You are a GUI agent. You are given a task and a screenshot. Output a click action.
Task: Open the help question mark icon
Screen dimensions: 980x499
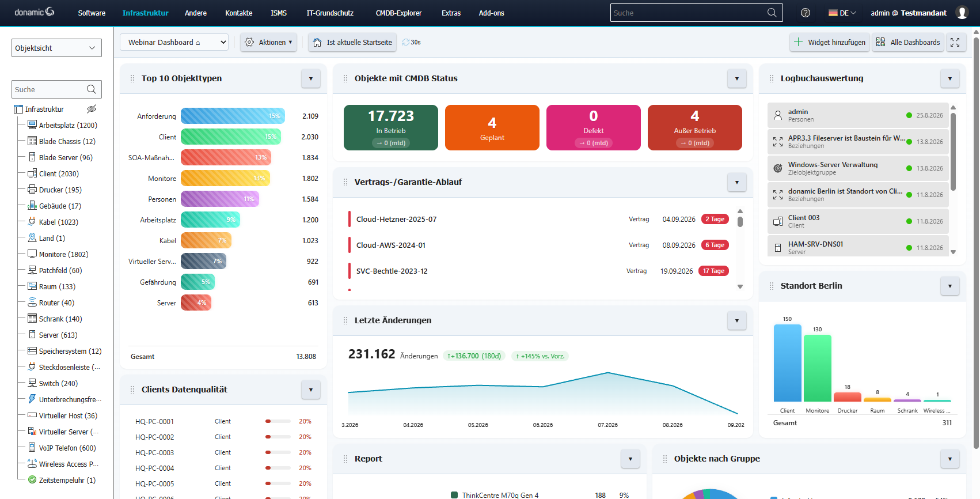coord(806,13)
